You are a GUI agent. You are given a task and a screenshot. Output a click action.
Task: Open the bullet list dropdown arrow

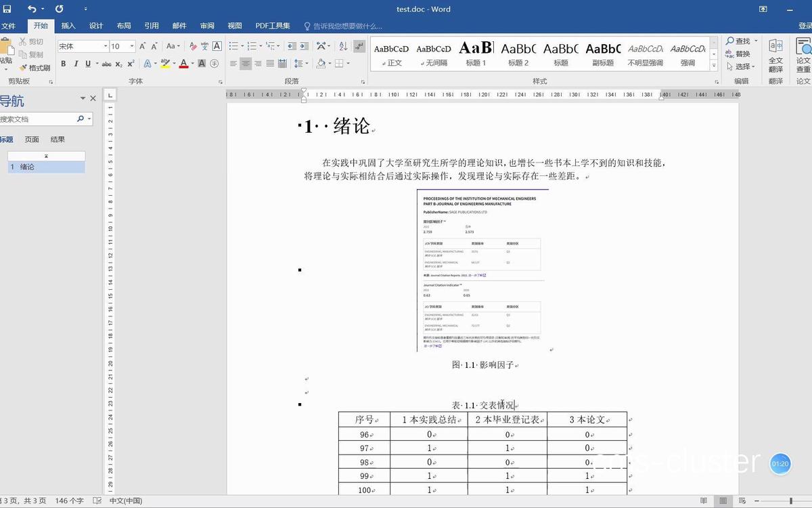pos(243,46)
